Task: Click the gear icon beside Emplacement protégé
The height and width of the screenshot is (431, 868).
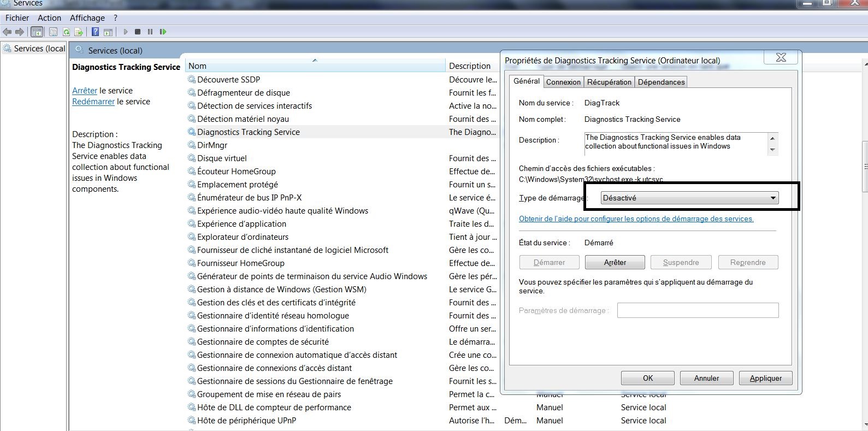Action: point(192,184)
